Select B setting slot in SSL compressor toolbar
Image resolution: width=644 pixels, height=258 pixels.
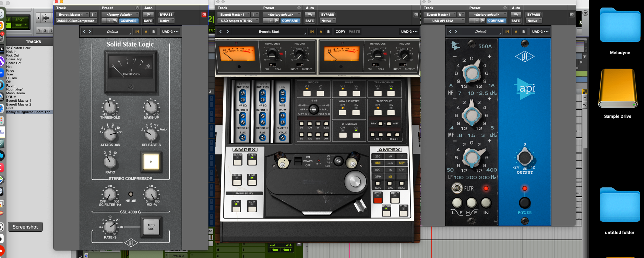tap(153, 32)
